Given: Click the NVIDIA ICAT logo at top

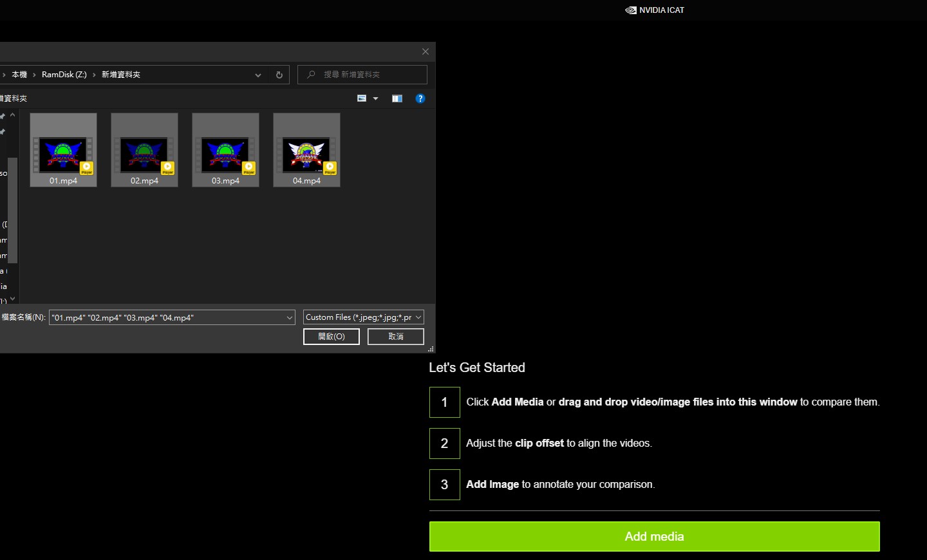Looking at the screenshot, I should 654,10.
